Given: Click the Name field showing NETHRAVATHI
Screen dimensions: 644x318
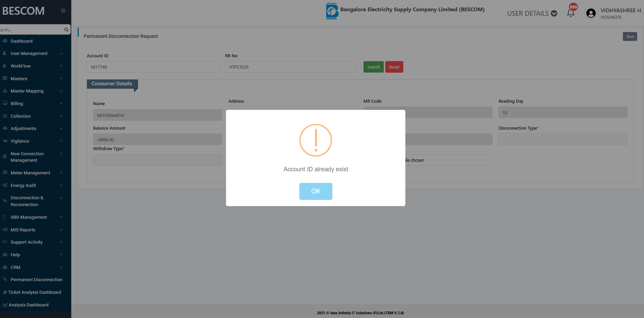Looking at the screenshot, I should (x=158, y=115).
